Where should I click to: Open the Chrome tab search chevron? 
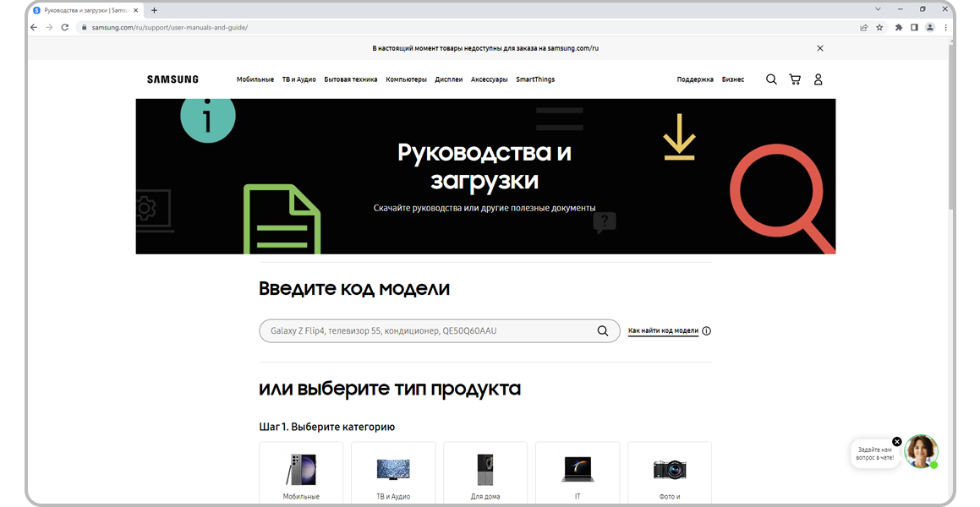tap(877, 9)
